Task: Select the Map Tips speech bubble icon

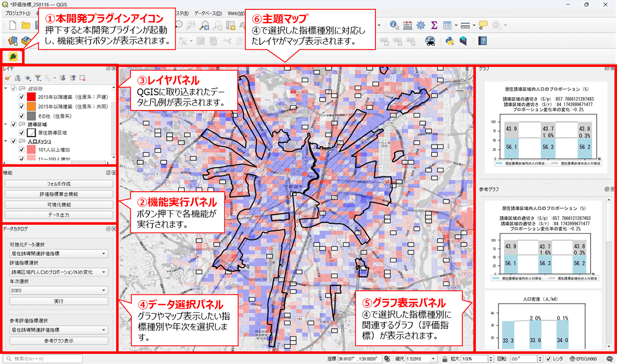Action: (x=483, y=25)
